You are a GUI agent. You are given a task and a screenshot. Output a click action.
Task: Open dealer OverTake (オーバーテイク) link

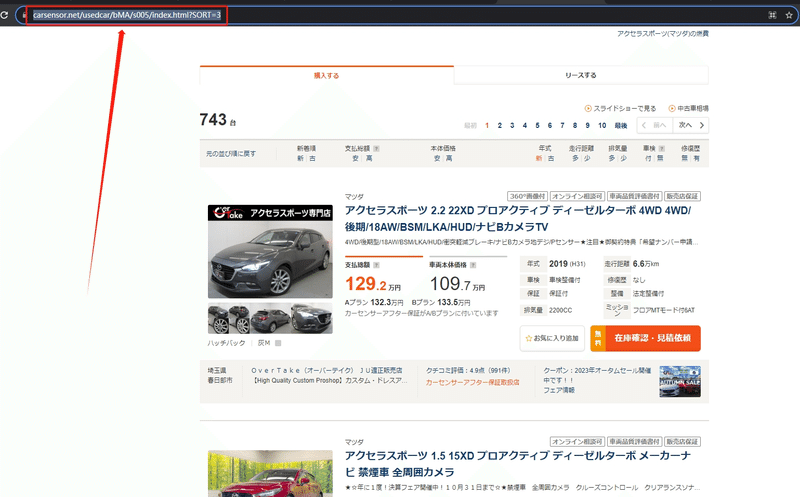coord(327,370)
